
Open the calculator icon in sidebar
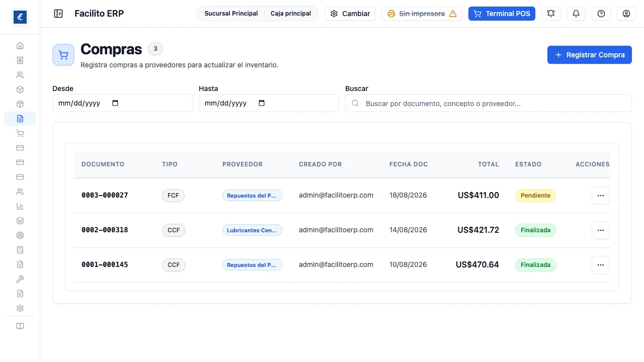[x=20, y=250]
